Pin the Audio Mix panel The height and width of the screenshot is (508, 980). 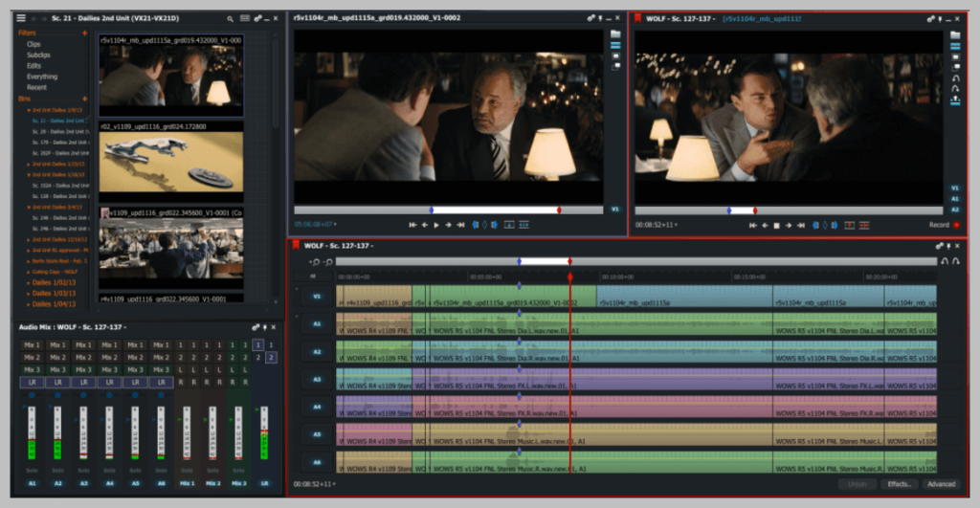[x=265, y=327]
